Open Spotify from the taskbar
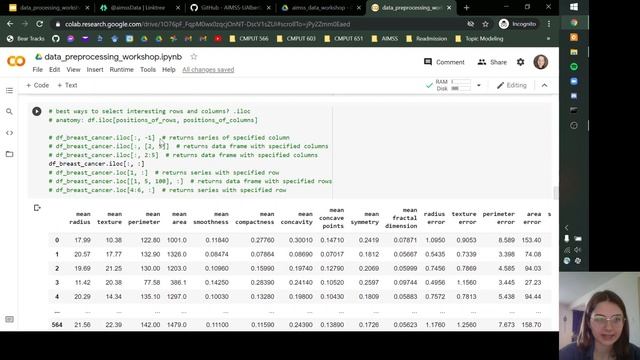Viewport: 640px width, 360px height. pyautogui.click(x=574, y=67)
